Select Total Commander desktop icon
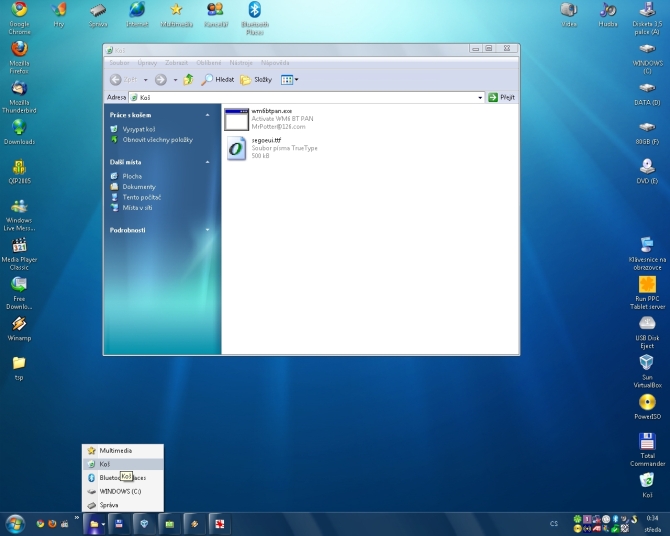This screenshot has width=670, height=536. (647, 444)
